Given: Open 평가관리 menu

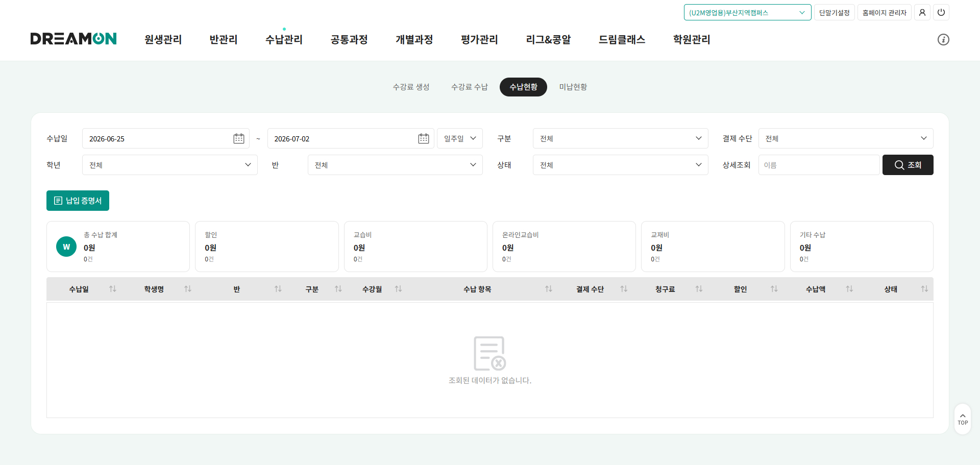Looking at the screenshot, I should (479, 39).
